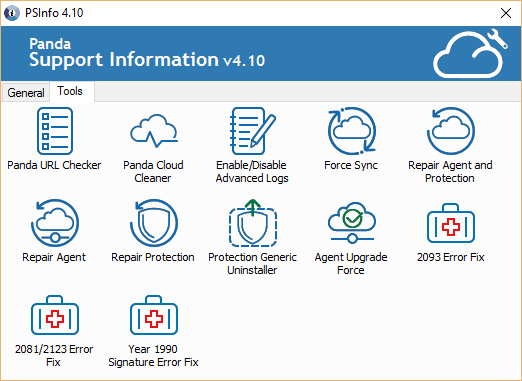Click the 2081/2123 Error Fix medkit icon
The width and height of the screenshot is (522, 381).
[x=55, y=315]
